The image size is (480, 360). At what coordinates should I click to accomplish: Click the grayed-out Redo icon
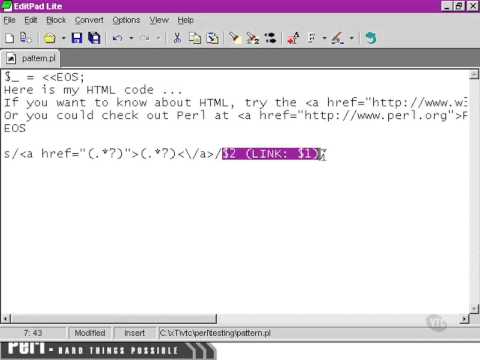[145, 38]
